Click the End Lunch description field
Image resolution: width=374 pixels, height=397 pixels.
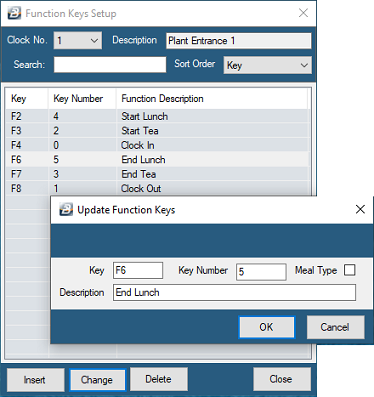click(x=234, y=292)
